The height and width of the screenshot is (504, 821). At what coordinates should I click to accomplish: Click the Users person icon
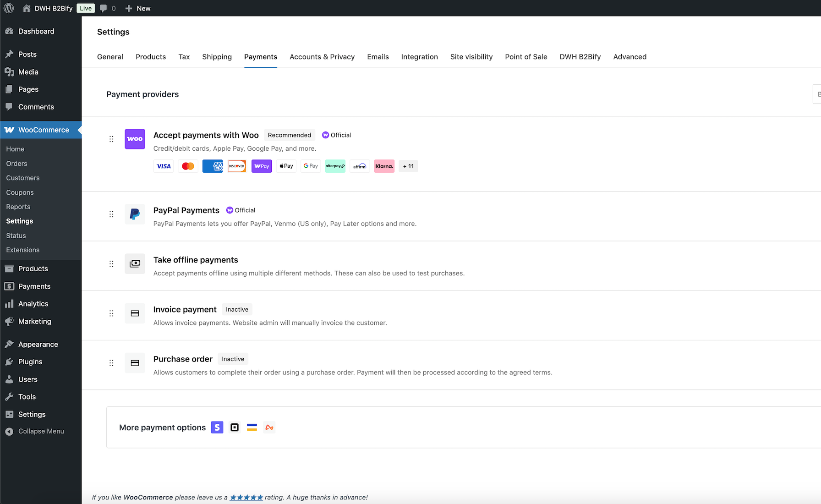coord(9,379)
